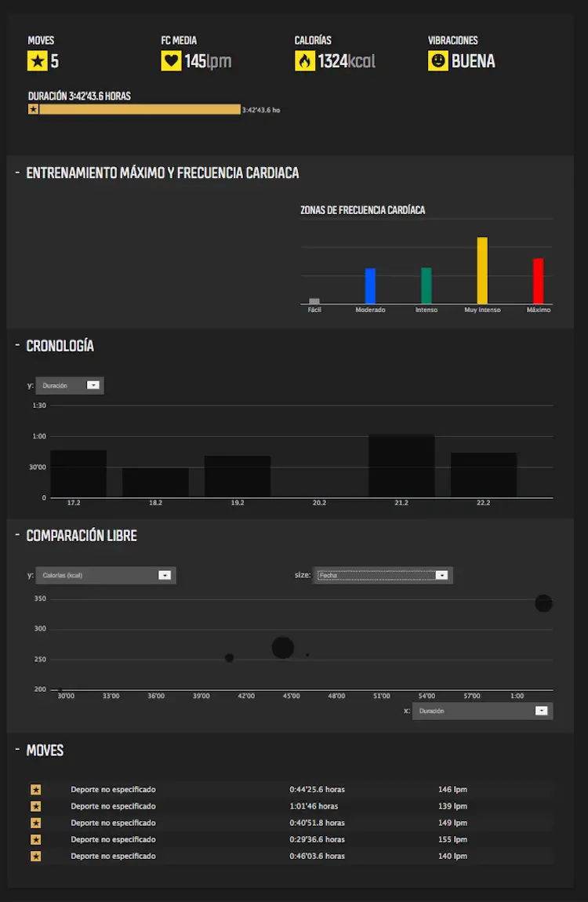Open the move lasting 0:29'36.6 horas
The image size is (588, 902).
pos(292,840)
